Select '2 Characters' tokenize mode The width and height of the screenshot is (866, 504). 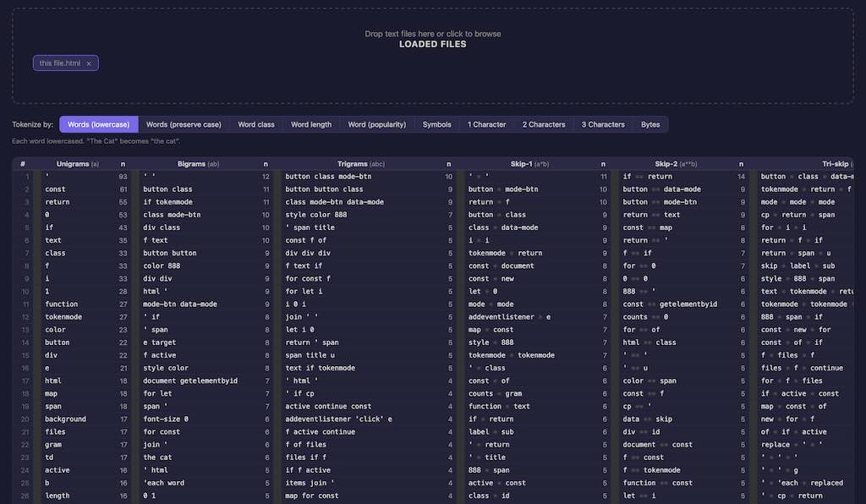(x=544, y=124)
